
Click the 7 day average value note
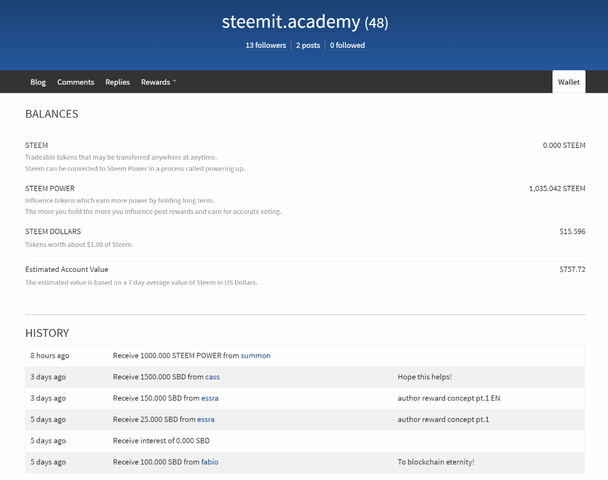point(141,283)
